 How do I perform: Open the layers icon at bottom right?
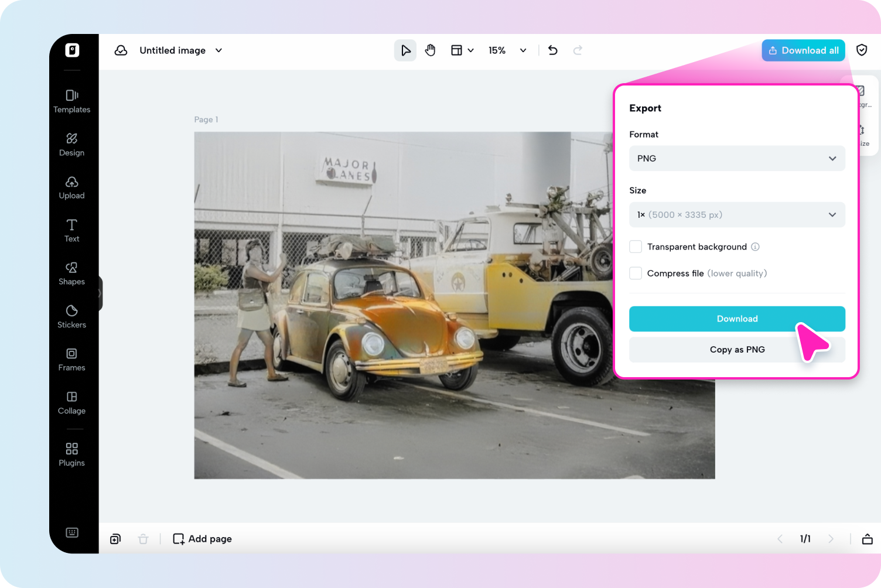tap(868, 539)
